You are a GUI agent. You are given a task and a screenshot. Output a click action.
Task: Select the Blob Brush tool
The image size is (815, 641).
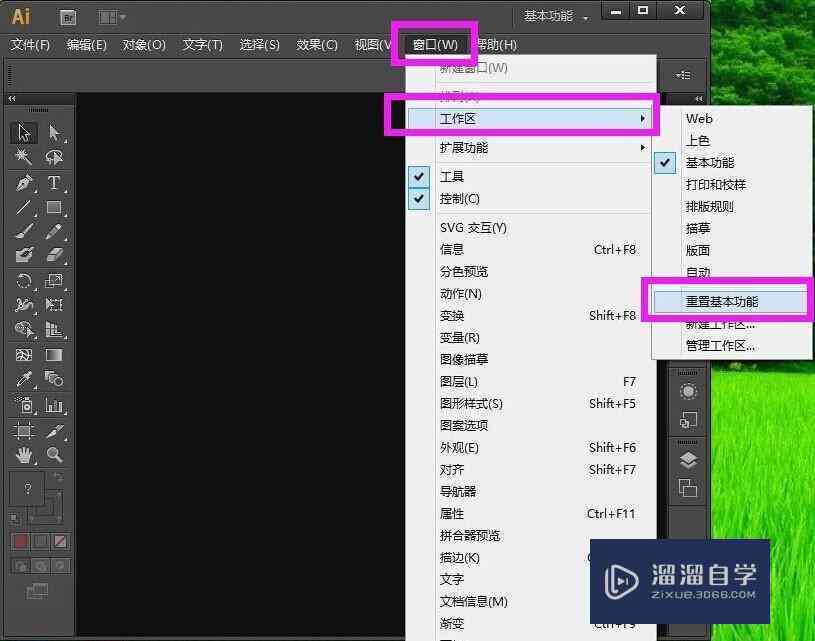24,255
